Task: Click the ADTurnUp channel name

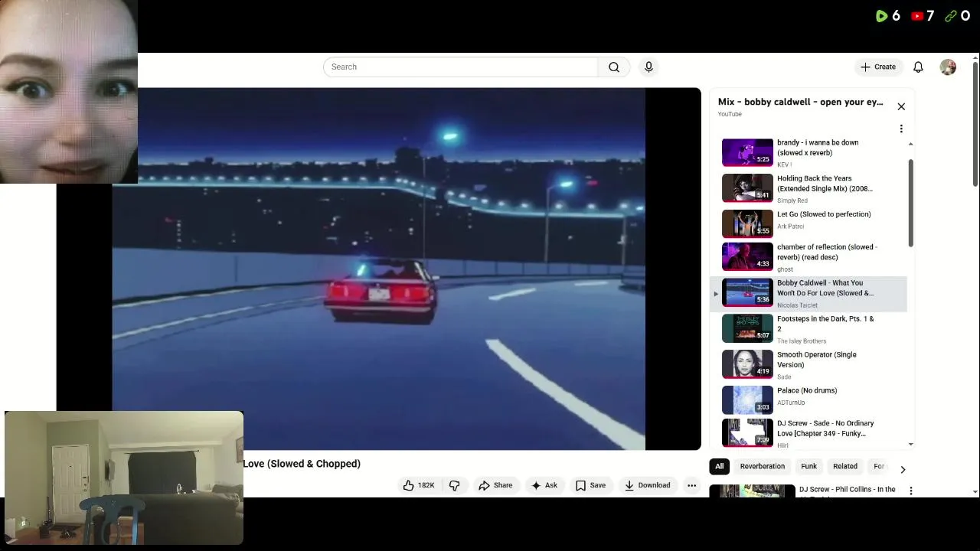Action: [791, 403]
